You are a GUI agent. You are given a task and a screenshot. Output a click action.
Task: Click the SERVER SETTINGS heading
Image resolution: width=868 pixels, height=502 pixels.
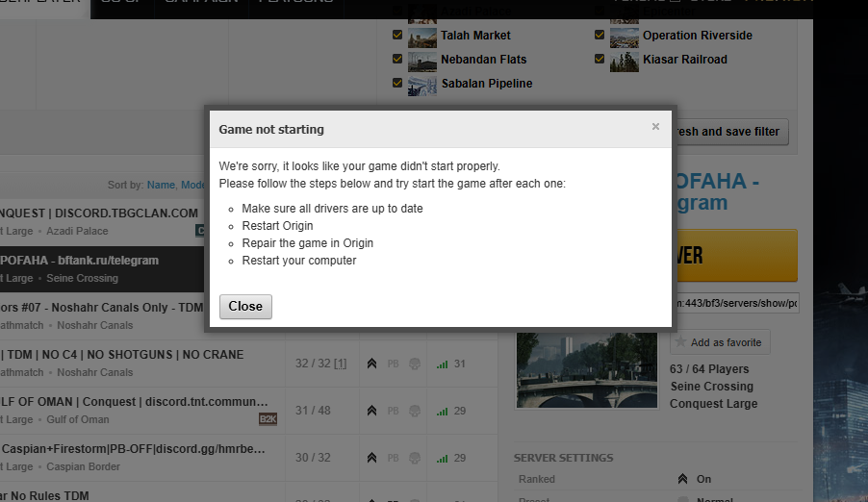[x=564, y=458]
